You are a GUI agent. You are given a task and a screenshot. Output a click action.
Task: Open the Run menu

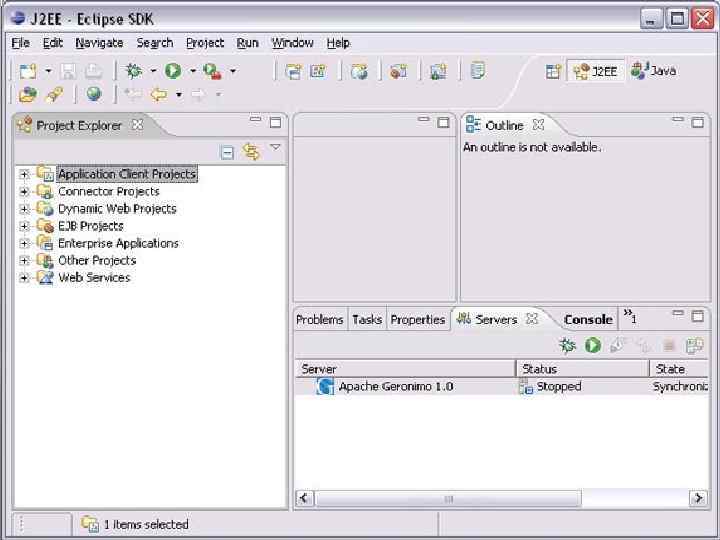pyautogui.click(x=248, y=43)
